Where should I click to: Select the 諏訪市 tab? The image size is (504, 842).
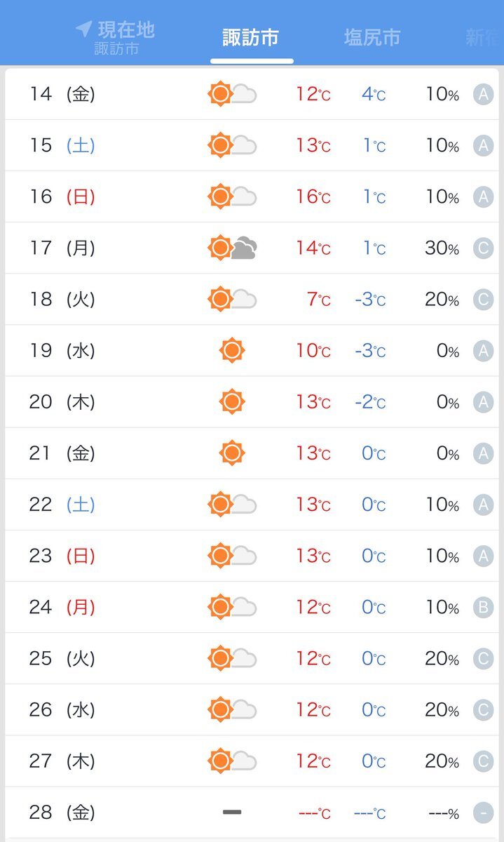(x=251, y=37)
